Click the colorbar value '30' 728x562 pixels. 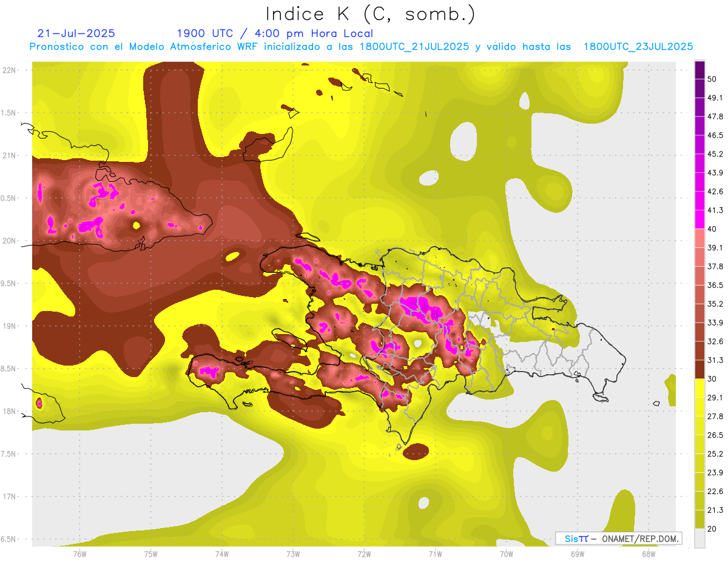[x=713, y=379]
